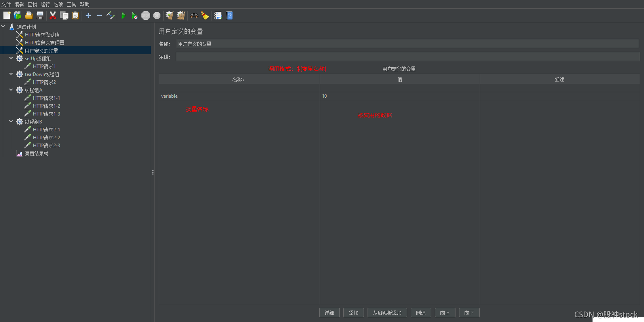Click the Copy icon in toolbar

[x=64, y=15]
